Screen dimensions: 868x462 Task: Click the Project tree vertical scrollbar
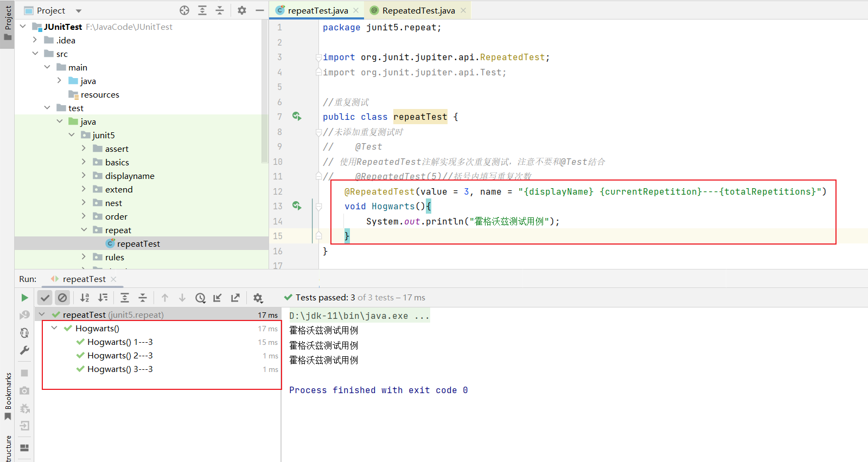click(265, 92)
